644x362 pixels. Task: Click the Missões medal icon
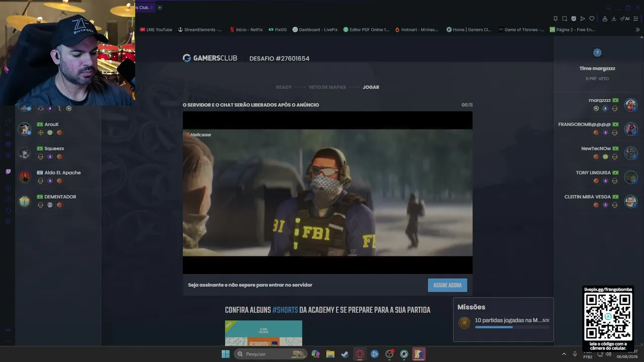point(464,323)
